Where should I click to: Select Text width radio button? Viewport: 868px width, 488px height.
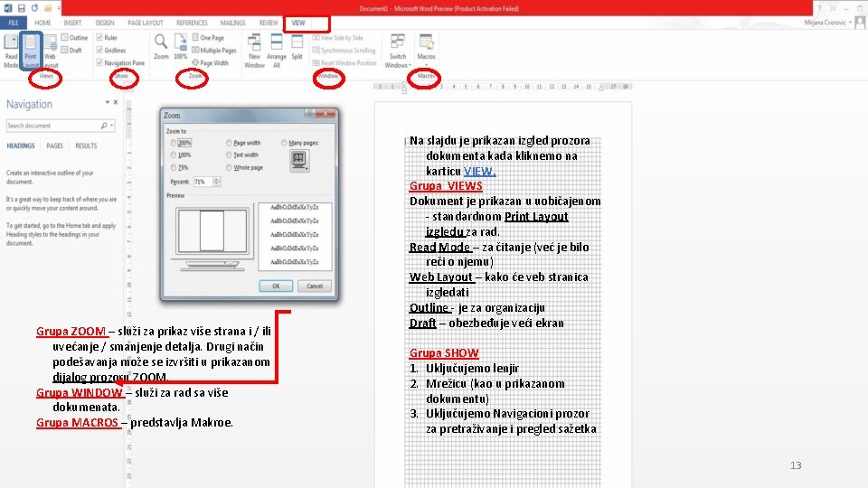pos(229,155)
